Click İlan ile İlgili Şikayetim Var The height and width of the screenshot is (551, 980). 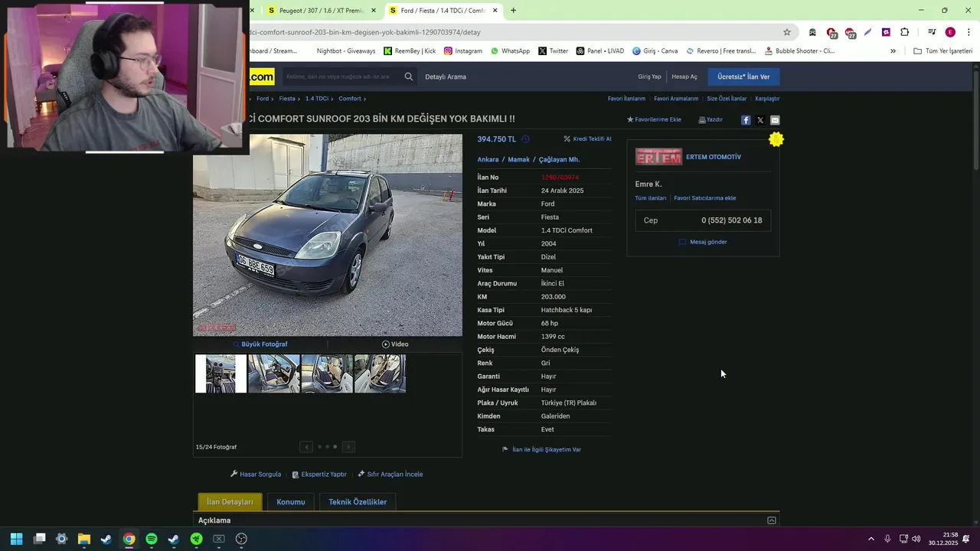[x=541, y=450]
